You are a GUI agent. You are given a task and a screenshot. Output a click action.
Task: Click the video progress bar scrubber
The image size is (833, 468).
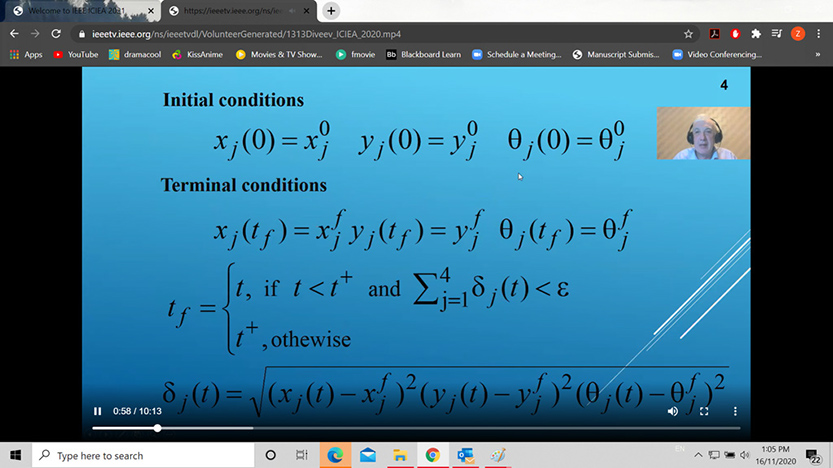(x=157, y=428)
